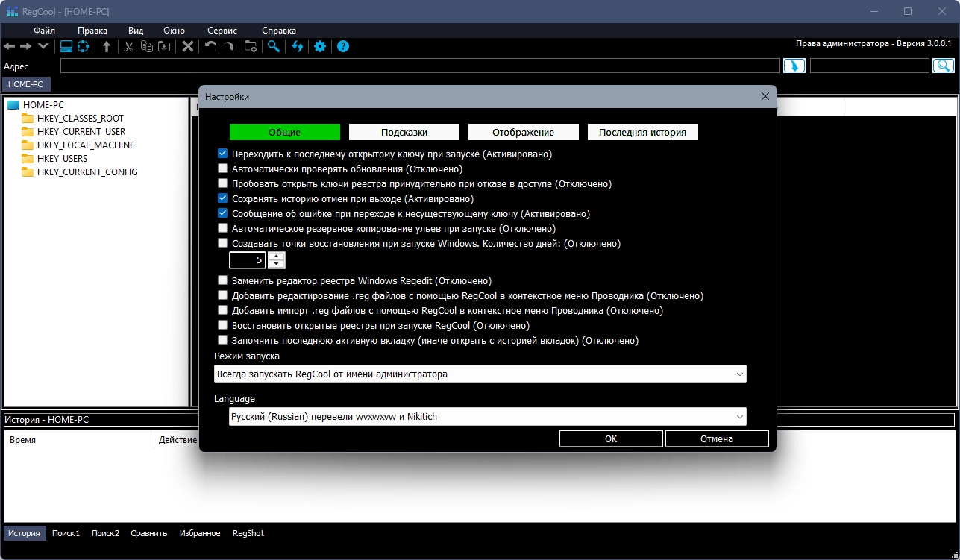960x560 pixels.
Task: Click the back navigation arrow
Action: (x=9, y=46)
